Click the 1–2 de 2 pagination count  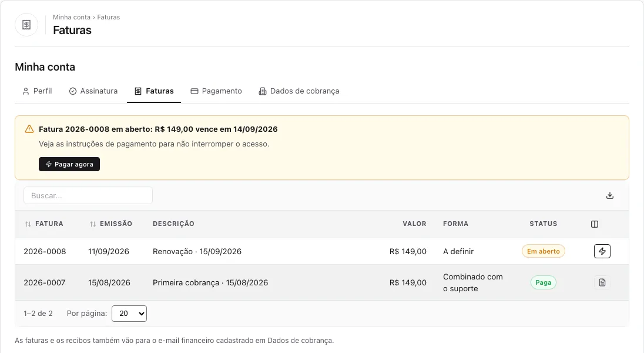tap(38, 314)
